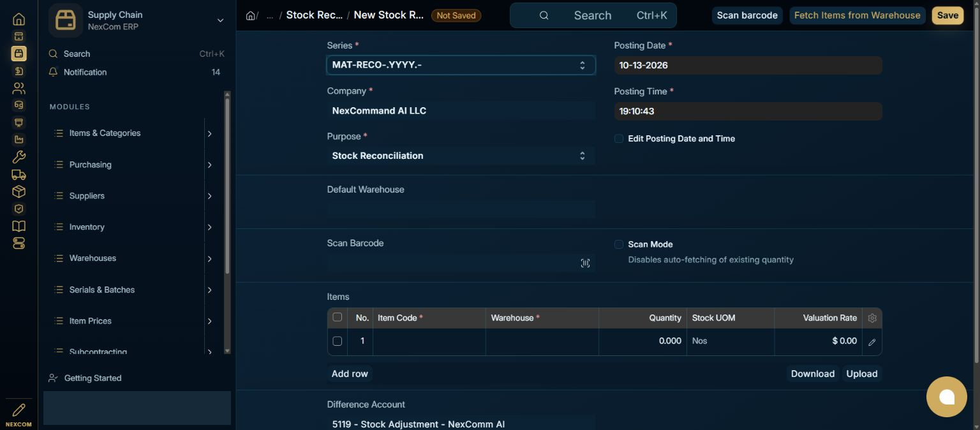980x430 pixels.
Task: Open Suppliers in modules list
Action: point(87,196)
